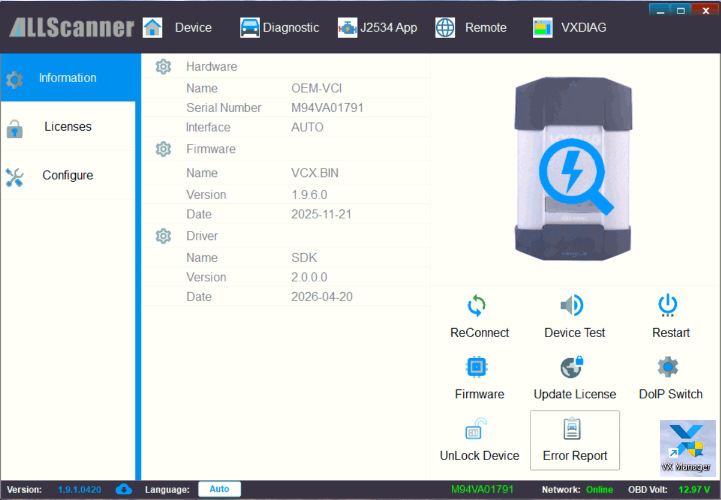Click serial number M94VA01791 in the table

(327, 108)
